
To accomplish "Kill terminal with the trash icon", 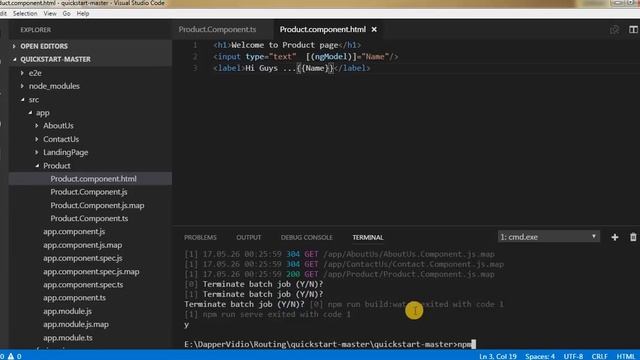I will 633,237.
